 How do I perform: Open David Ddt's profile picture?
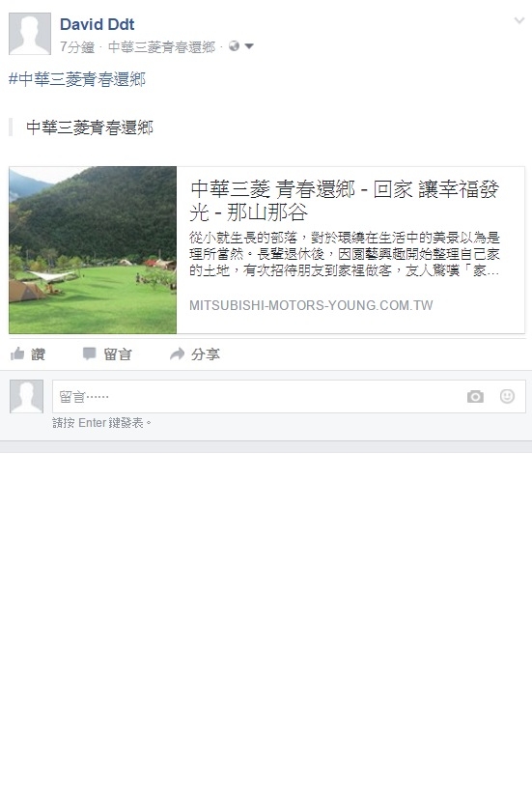click(x=30, y=34)
